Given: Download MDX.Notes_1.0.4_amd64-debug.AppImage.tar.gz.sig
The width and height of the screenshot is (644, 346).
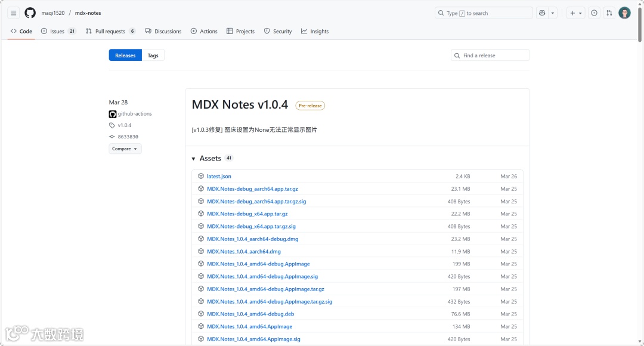Looking at the screenshot, I should 270,302.
